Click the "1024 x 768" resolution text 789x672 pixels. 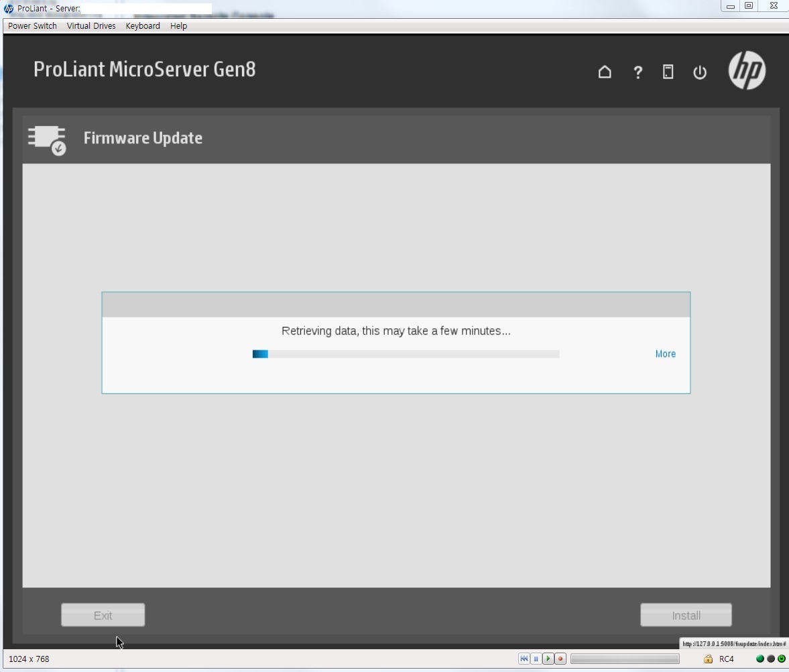click(x=29, y=659)
